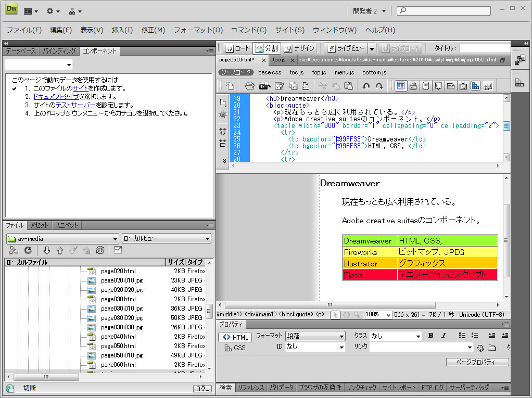Image resolution: width=532 pixels, height=398 pixels.
Task: Switch Properties panel to CSS mode
Action: [235, 348]
